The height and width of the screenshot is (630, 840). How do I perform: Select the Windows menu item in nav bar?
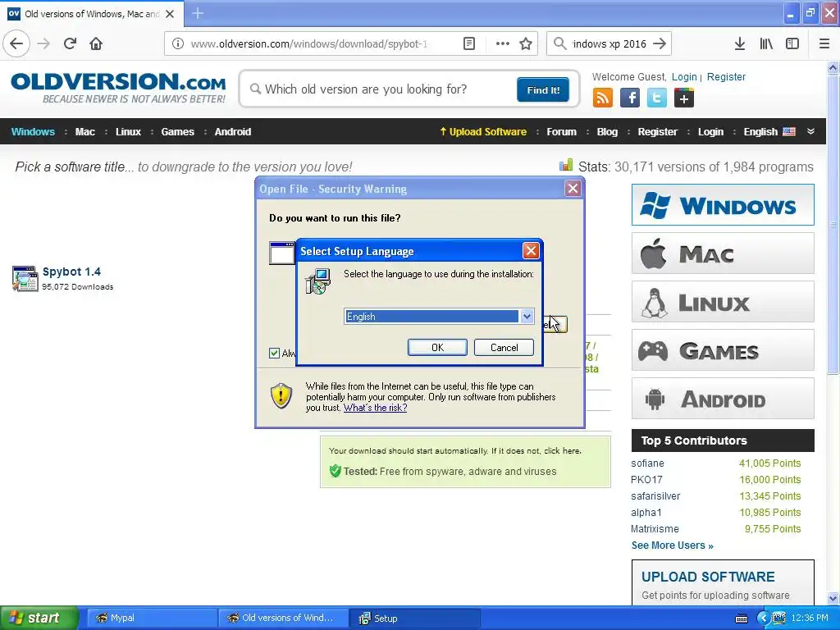pyautogui.click(x=33, y=132)
